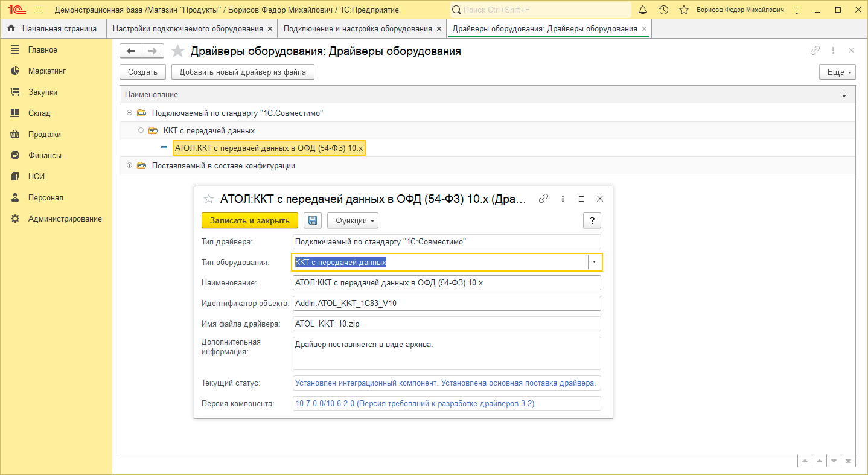The height and width of the screenshot is (475, 868).
Task: Expand "Поставляемый в составе конфигурации" group
Action: pos(129,165)
